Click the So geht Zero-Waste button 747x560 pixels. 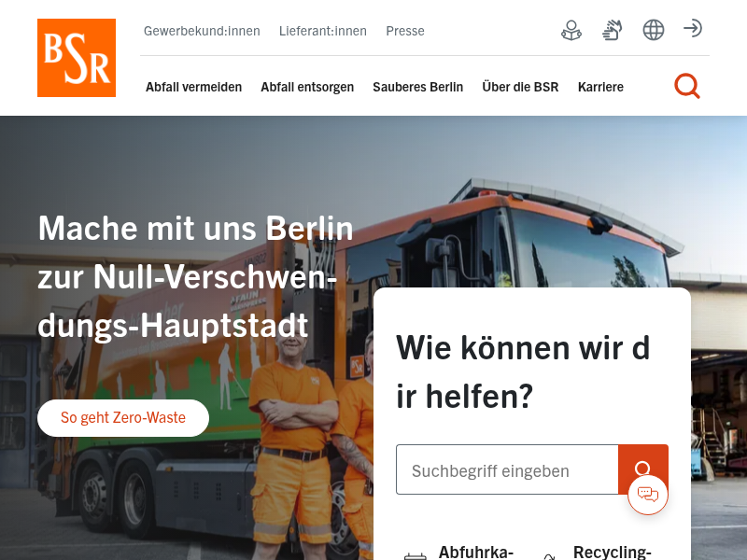click(123, 417)
